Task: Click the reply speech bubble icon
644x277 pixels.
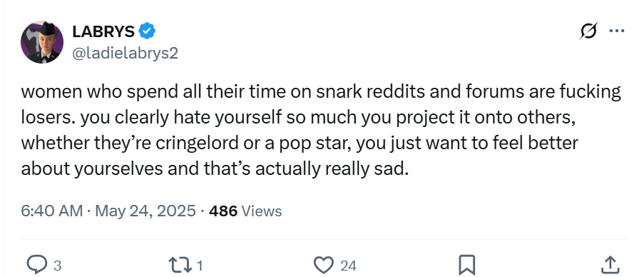Action: pos(36,265)
